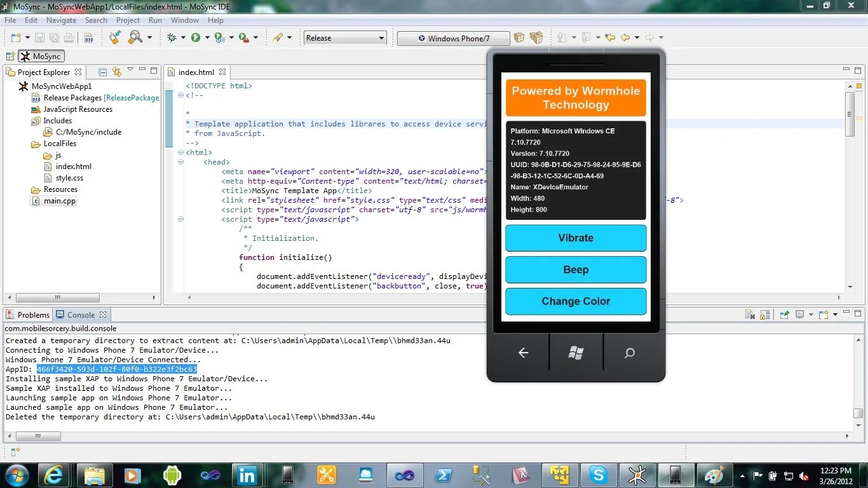Image resolution: width=868 pixels, height=488 pixels.
Task: Tap the emulator Back hardware button
Action: coord(523,353)
